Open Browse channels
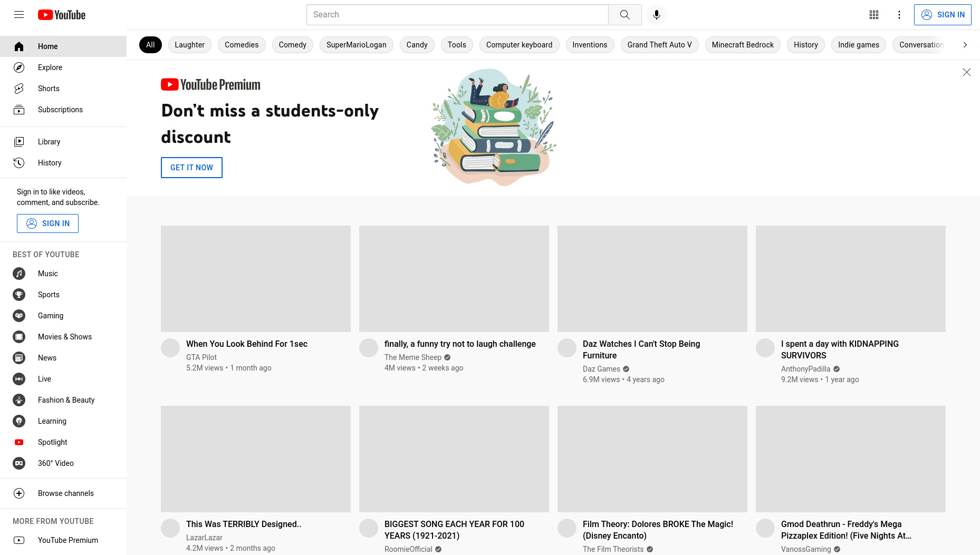Screen dimensions: 980x555 click(63, 493)
